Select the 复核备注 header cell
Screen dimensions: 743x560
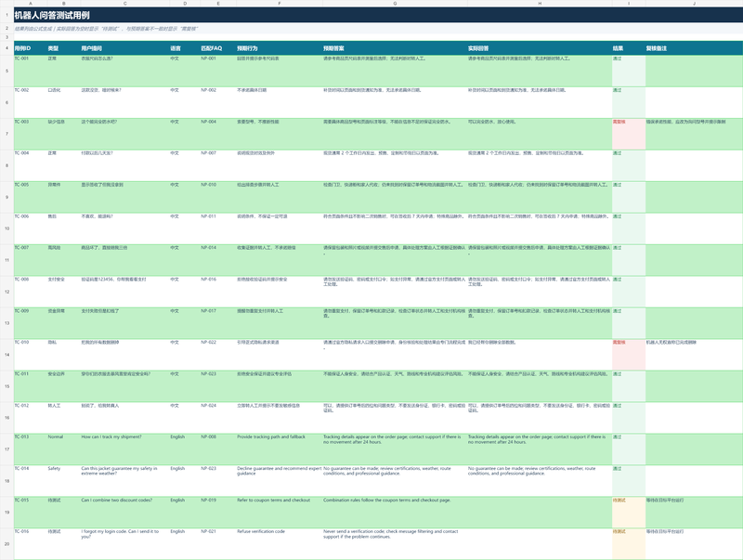tap(694, 48)
